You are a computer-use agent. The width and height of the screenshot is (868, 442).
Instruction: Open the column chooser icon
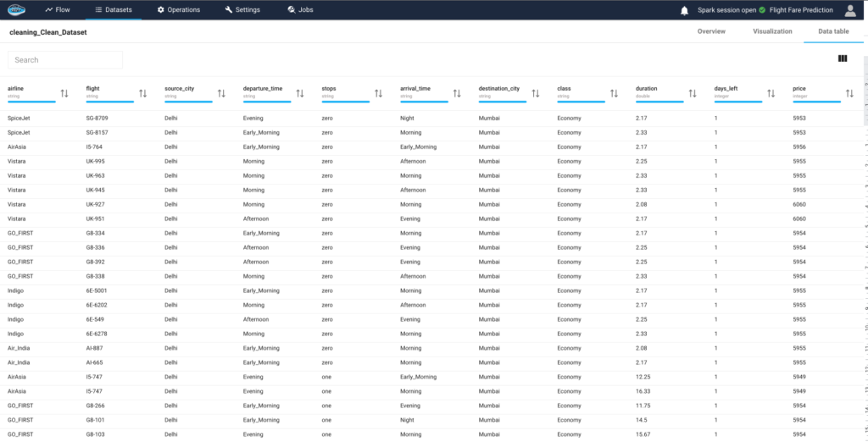coord(843,58)
